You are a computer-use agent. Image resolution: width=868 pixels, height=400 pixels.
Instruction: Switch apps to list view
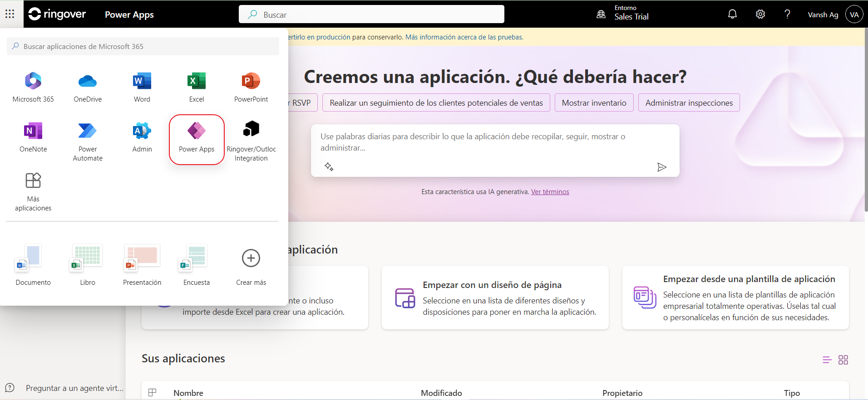[x=827, y=360]
